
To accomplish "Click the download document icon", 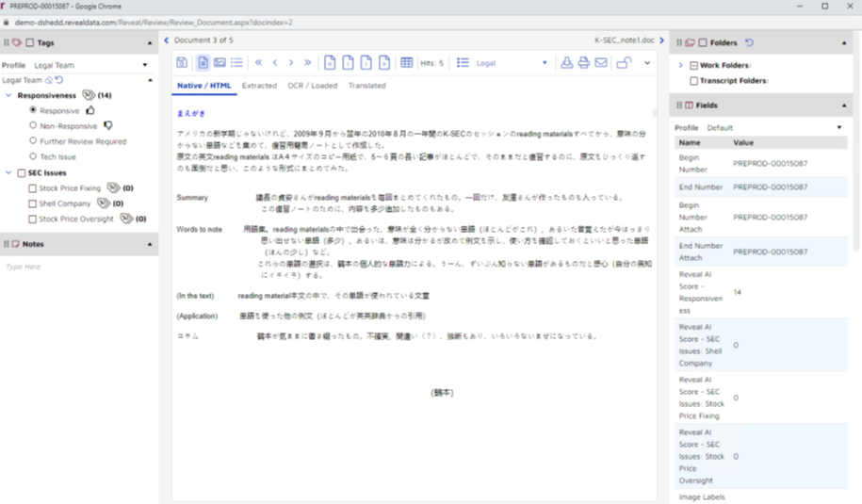I will tap(566, 63).
